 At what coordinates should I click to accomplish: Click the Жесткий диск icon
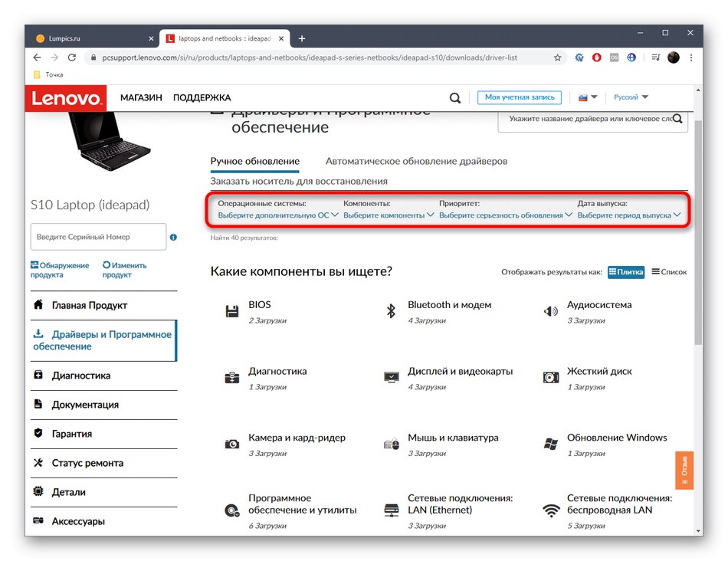[551, 377]
